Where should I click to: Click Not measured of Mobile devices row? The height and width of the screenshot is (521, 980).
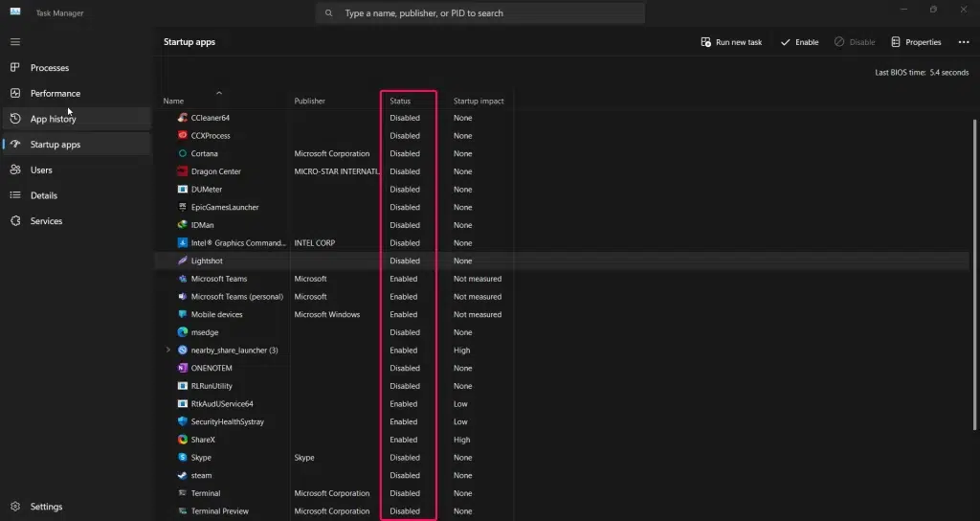tap(478, 314)
